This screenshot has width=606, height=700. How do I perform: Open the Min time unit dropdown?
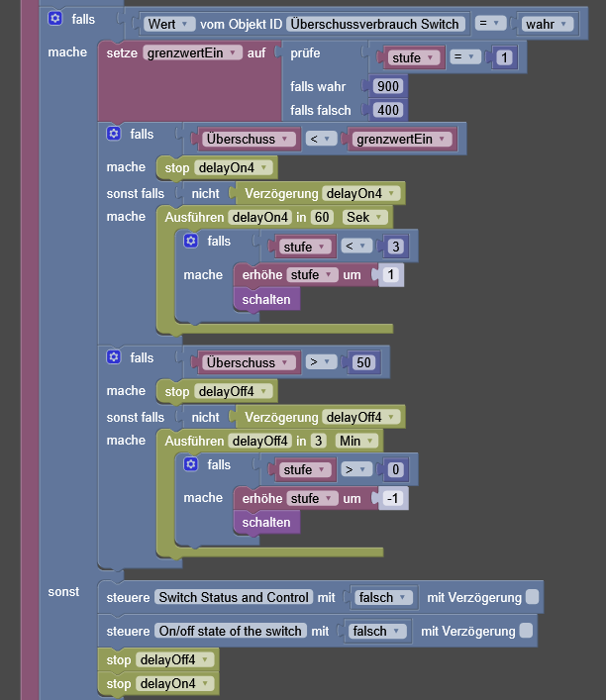(x=356, y=441)
